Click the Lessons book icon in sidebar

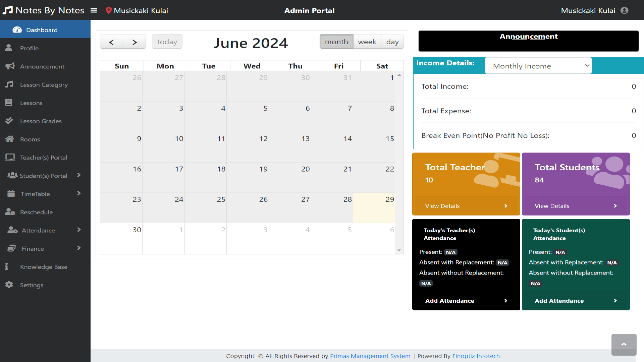coord(9,103)
